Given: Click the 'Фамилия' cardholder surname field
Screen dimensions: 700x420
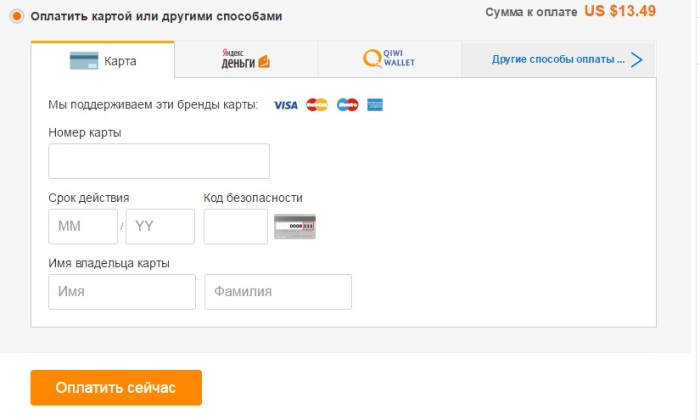Looking at the screenshot, I should click(278, 292).
